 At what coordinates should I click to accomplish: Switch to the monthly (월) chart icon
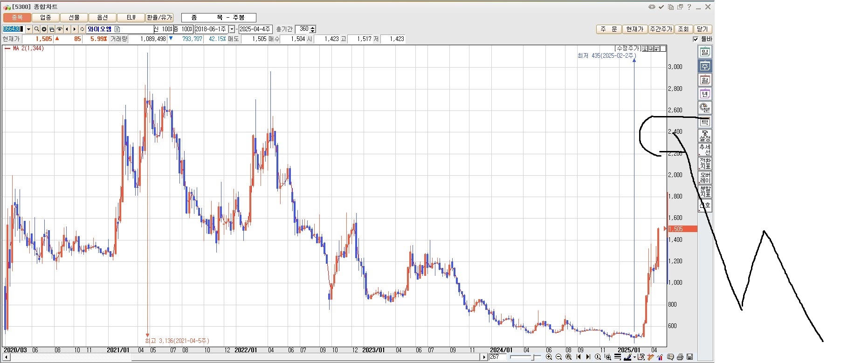pos(704,80)
